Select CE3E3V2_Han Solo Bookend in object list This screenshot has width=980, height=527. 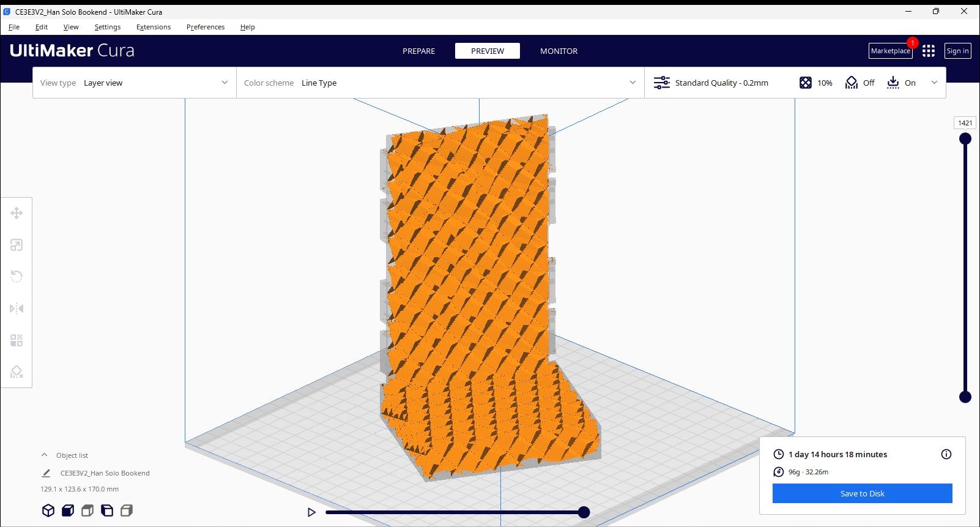[x=105, y=473]
